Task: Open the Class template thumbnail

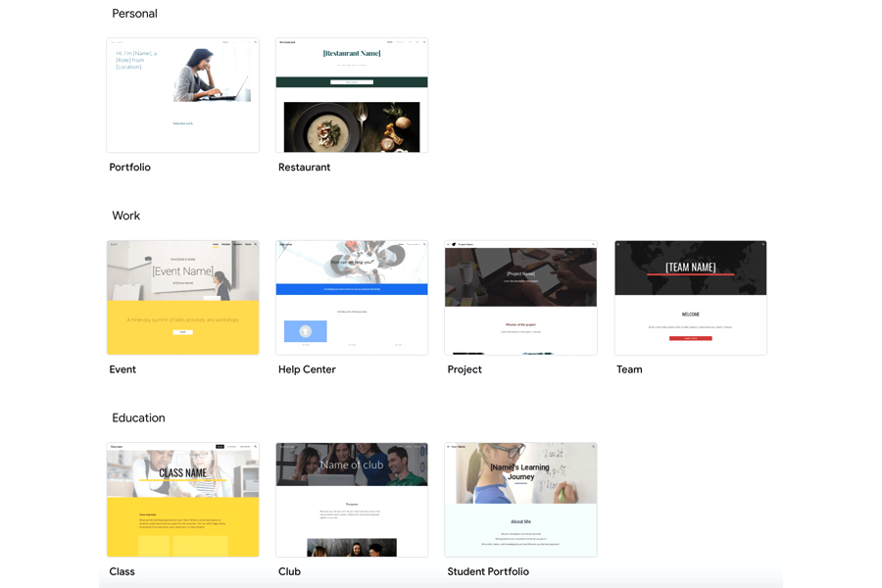Action: coord(182,500)
